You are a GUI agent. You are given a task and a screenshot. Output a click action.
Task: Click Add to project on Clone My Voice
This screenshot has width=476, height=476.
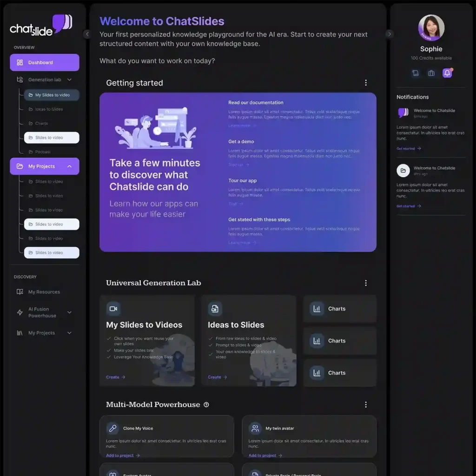[x=123, y=456]
